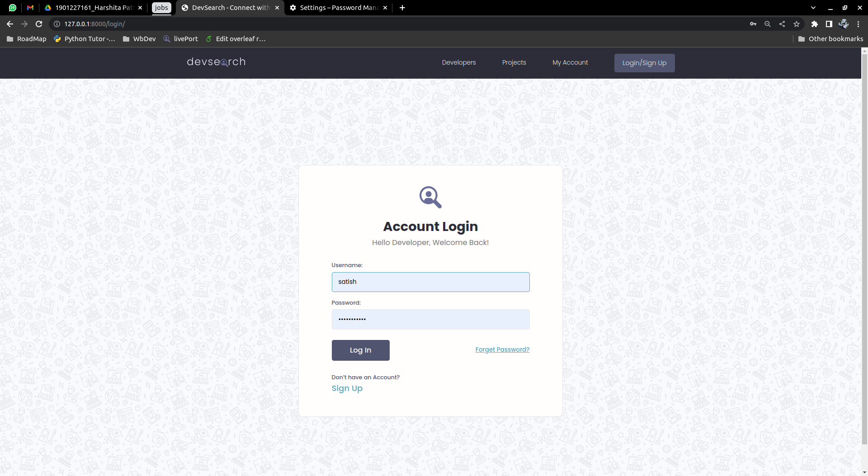The width and height of the screenshot is (868, 476).
Task: Open the Extensions puzzle icon
Action: point(815,24)
